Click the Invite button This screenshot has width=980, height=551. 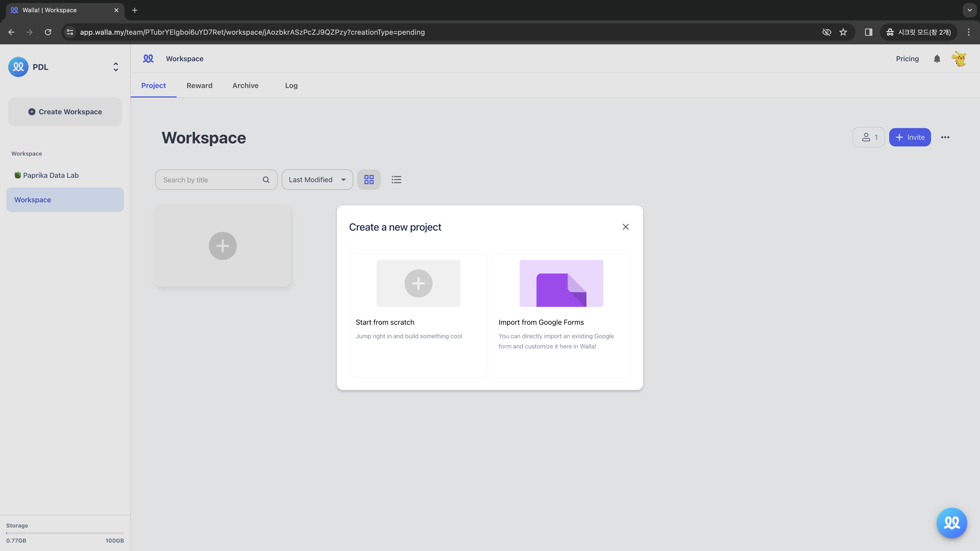[910, 137]
